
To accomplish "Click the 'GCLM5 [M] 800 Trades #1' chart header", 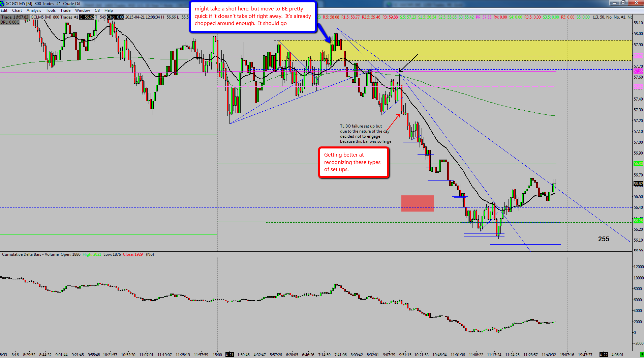I will click(54, 17).
